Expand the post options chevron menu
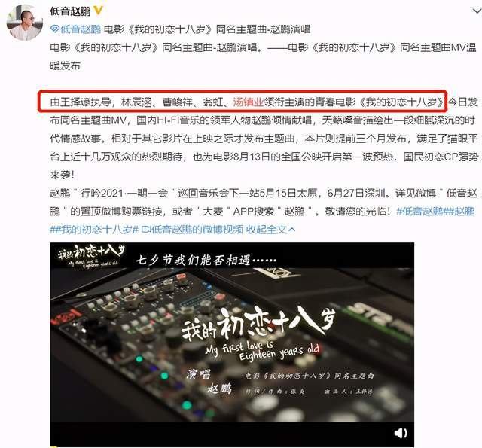The height and width of the screenshot is (448, 482). 476,11
